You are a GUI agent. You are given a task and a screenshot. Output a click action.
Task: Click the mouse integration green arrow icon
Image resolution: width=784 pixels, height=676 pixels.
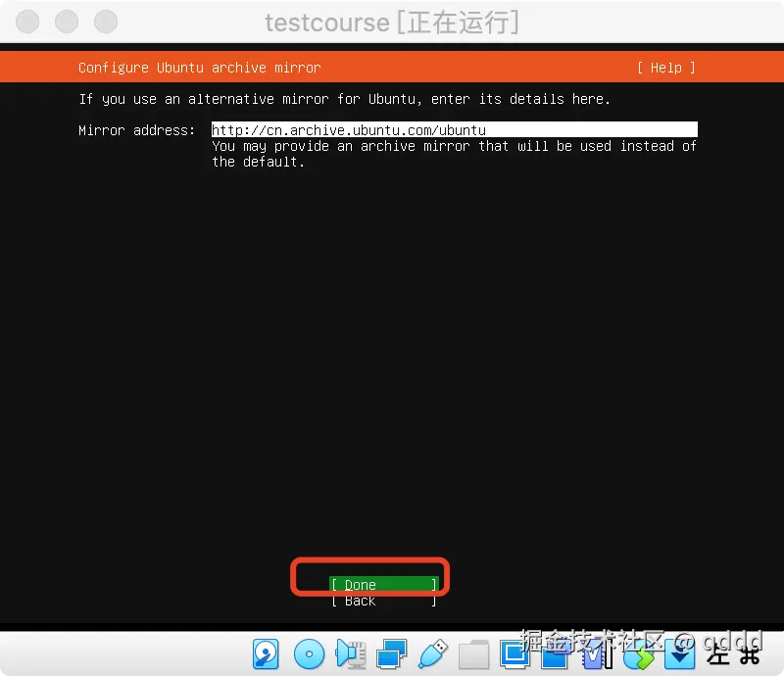(x=639, y=654)
